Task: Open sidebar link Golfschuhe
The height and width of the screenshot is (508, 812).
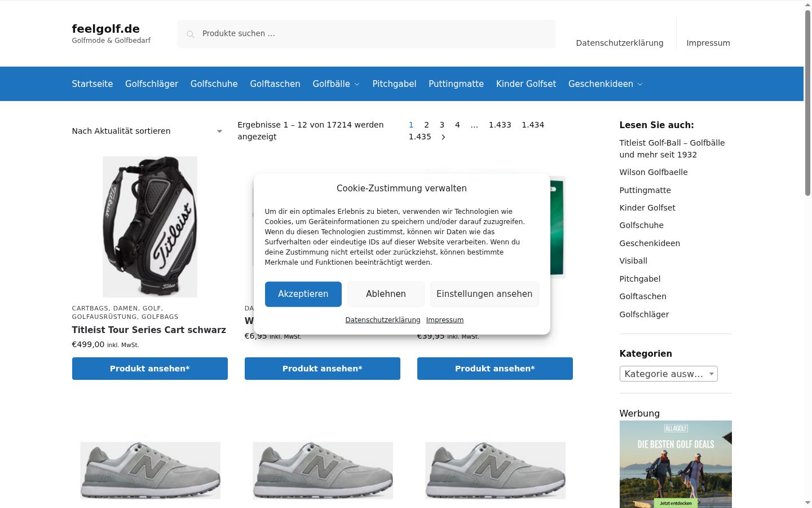Action: (642, 225)
